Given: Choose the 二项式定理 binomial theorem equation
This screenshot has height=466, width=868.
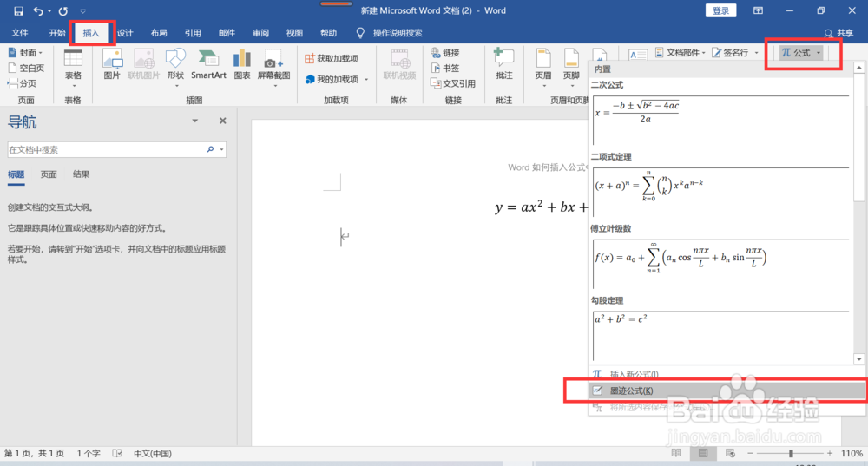Looking at the screenshot, I should coord(720,192).
